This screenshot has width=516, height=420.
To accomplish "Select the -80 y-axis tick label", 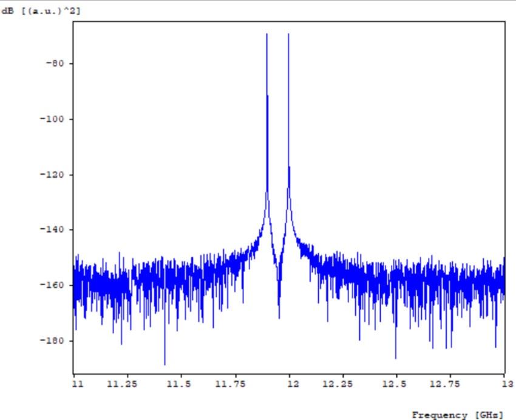I will click(x=47, y=63).
